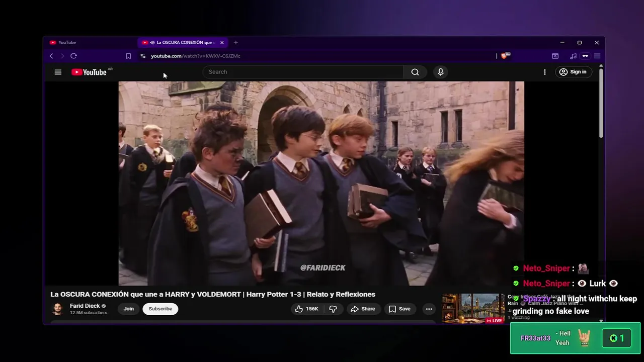Click the Leo glasses toolbar icon

coord(585,56)
